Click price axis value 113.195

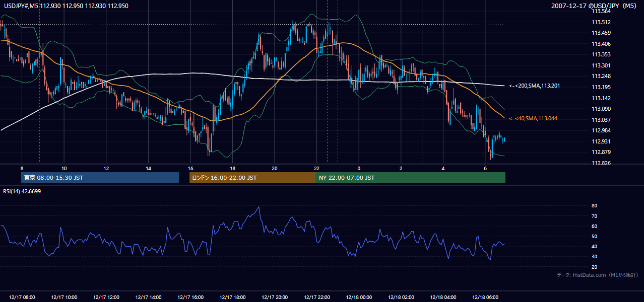tap(601, 87)
